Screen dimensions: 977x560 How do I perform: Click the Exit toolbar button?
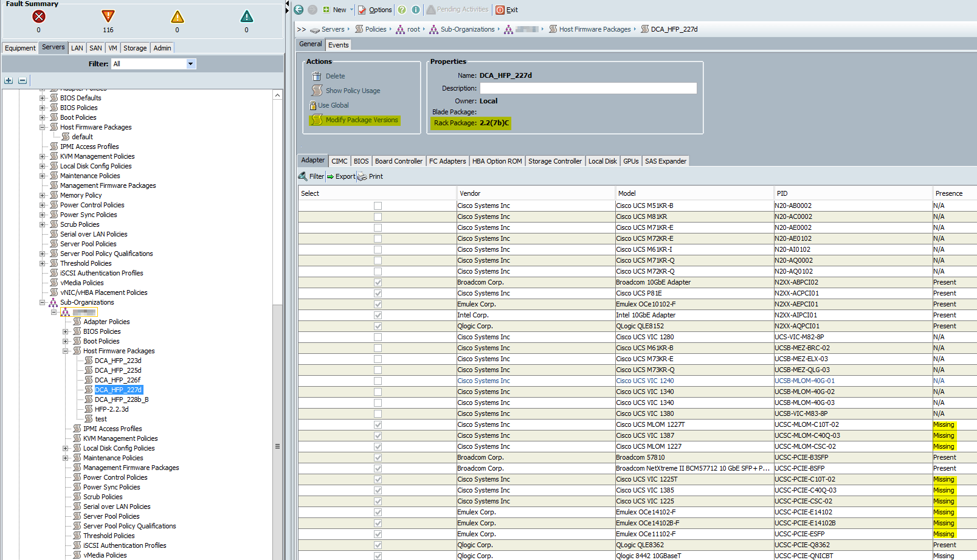click(507, 10)
